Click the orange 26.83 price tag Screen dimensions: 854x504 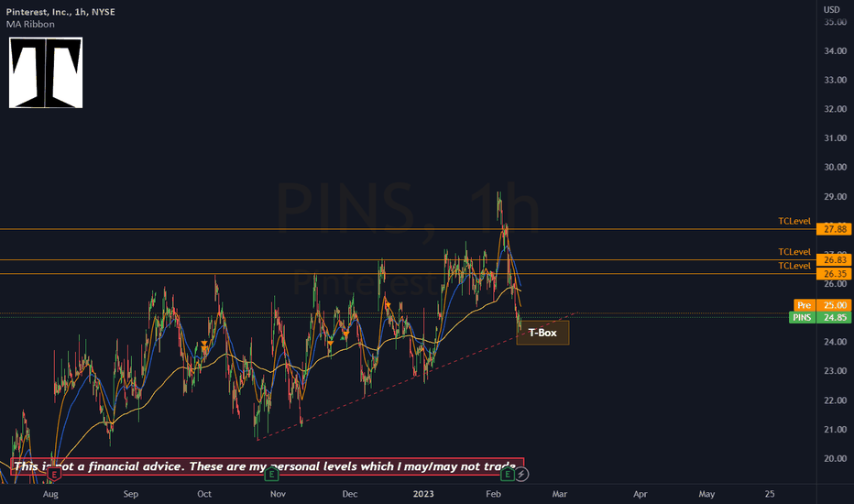(x=835, y=260)
